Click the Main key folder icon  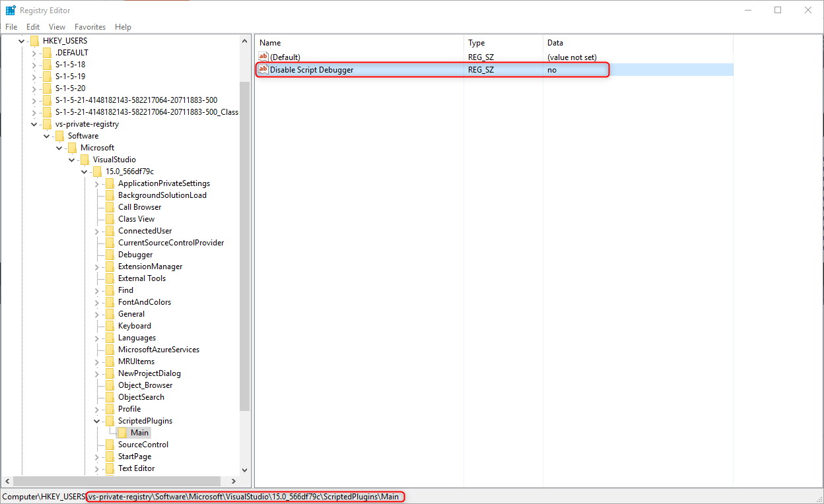pyautogui.click(x=122, y=433)
